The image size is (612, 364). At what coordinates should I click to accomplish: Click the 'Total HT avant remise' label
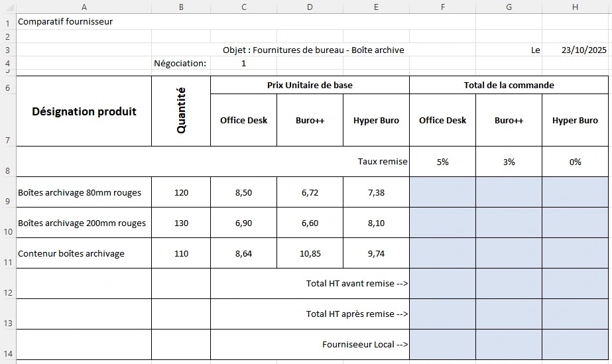point(357,284)
